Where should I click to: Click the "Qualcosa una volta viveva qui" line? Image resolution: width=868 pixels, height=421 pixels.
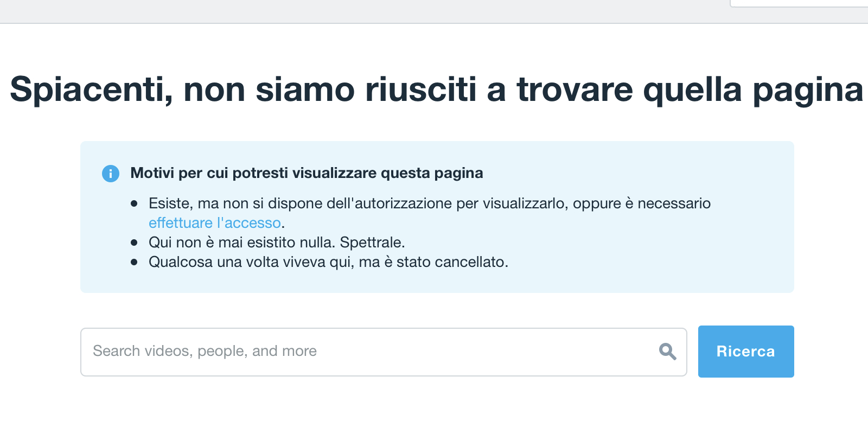(x=328, y=262)
